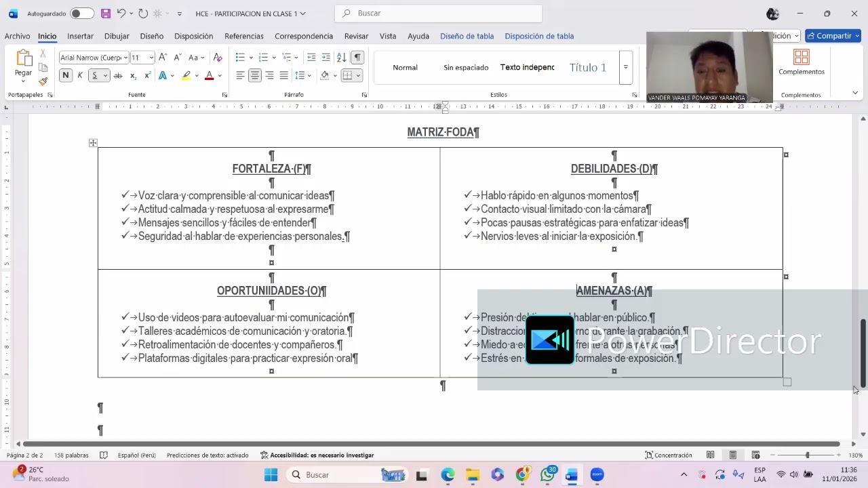Justify paragraph text
This screenshot has width=868, height=488.
pos(283,75)
